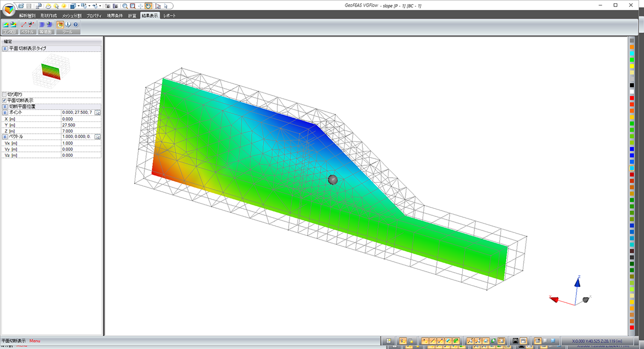
Task: Collapse the 切断平面位置 section
Action: [x=5, y=106]
